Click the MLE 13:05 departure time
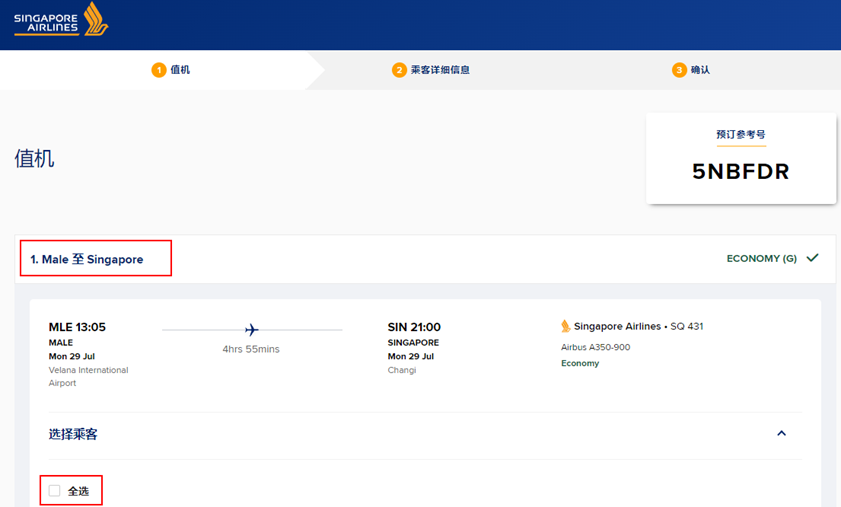841x507 pixels. click(77, 327)
